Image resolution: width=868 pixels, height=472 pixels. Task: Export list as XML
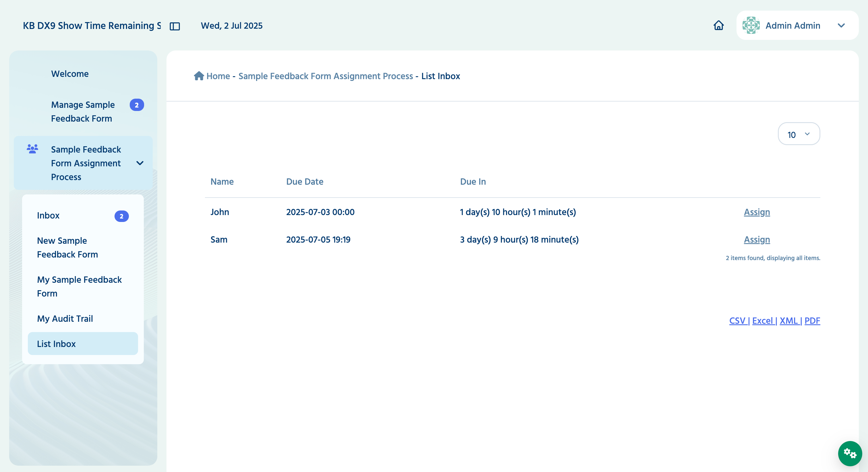[789, 321]
